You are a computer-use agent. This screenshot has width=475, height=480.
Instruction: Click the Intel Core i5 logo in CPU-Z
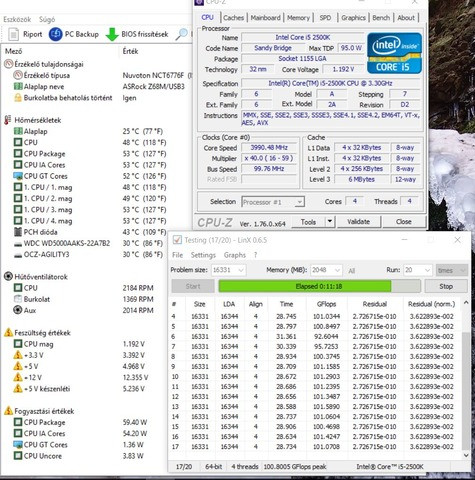pos(394,53)
